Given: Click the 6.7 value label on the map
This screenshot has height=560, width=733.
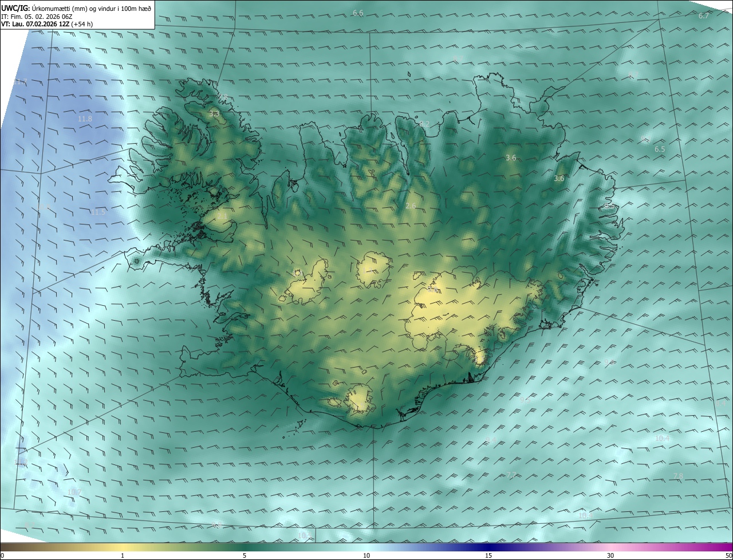Looking at the screenshot, I should [x=704, y=16].
